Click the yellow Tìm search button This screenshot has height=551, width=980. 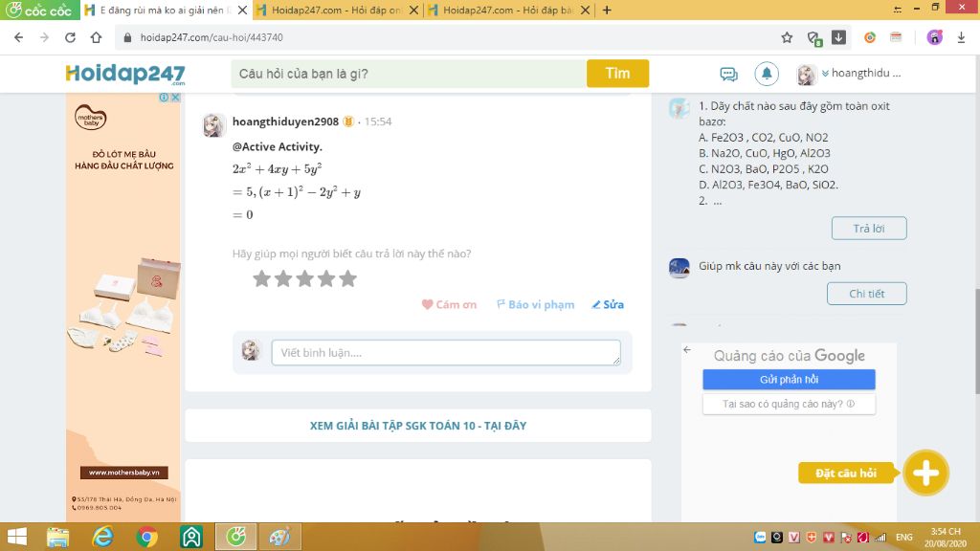pos(617,74)
